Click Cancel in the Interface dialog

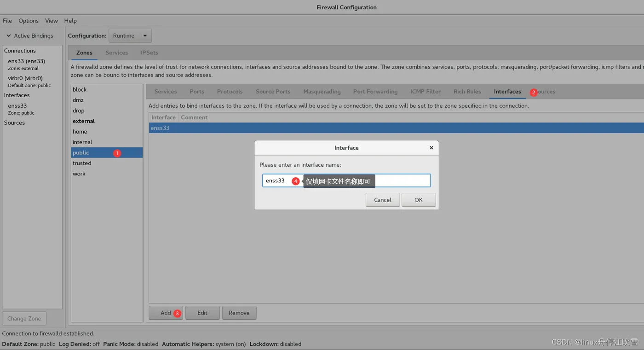383,200
